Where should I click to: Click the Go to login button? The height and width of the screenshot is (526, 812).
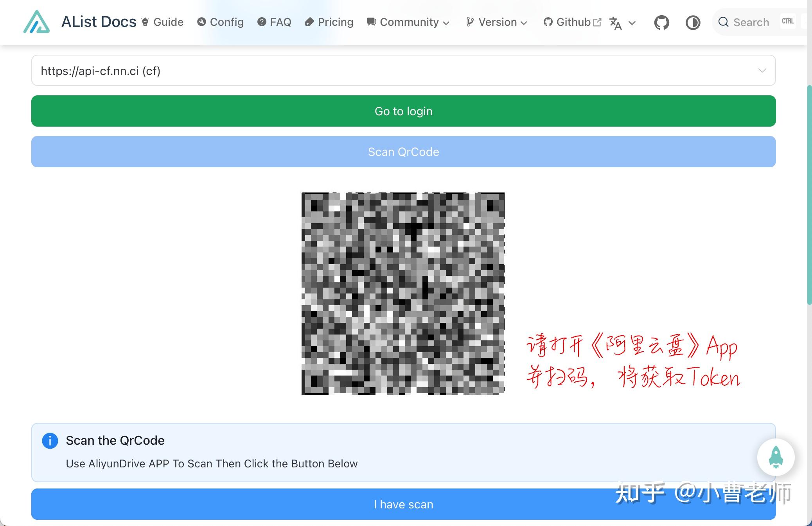click(x=404, y=111)
